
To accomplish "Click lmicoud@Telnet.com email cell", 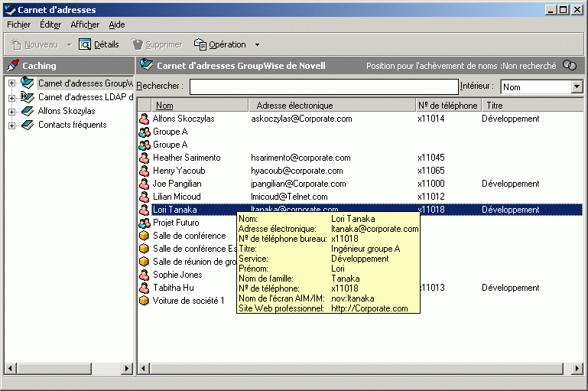I will [289, 197].
